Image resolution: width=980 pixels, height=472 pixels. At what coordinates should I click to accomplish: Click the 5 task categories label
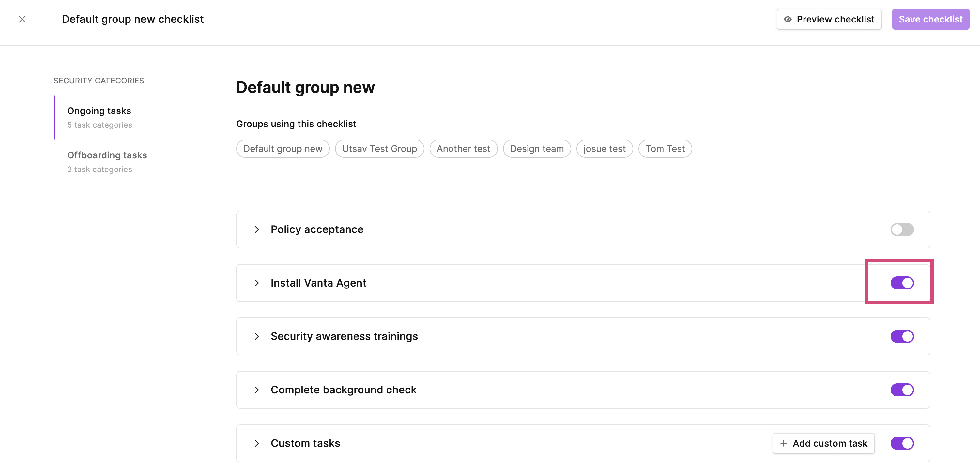pyautogui.click(x=100, y=125)
